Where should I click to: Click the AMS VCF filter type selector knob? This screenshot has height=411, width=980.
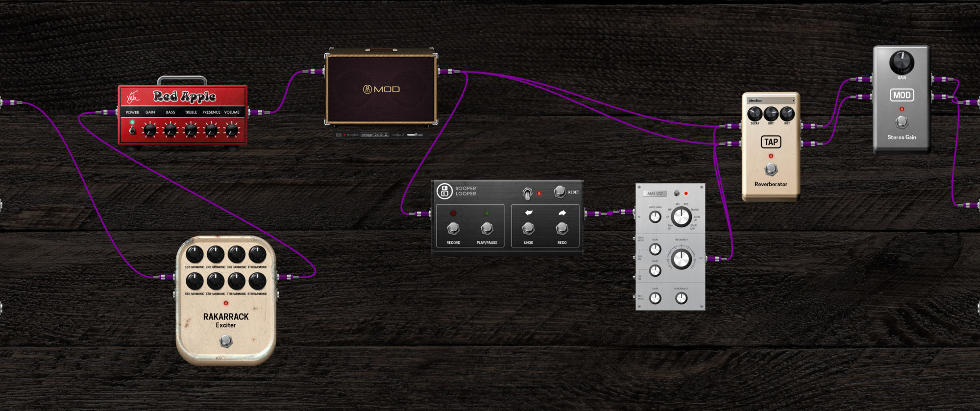pos(681,217)
